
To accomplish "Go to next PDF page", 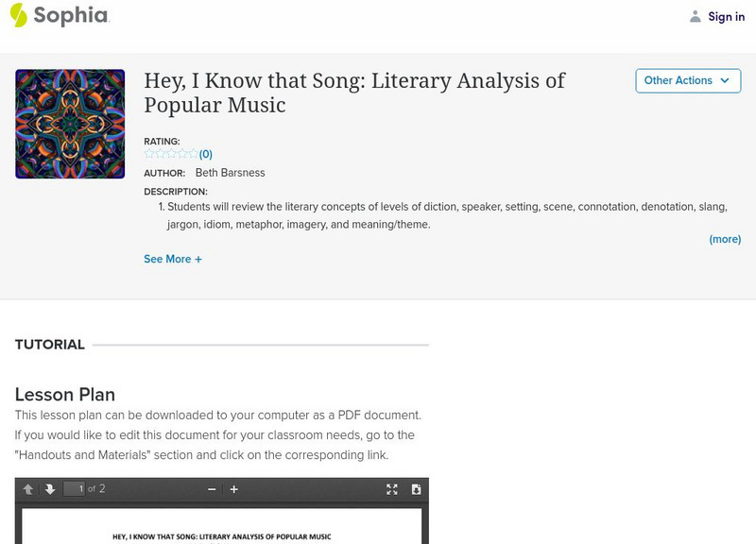I will [x=49, y=489].
